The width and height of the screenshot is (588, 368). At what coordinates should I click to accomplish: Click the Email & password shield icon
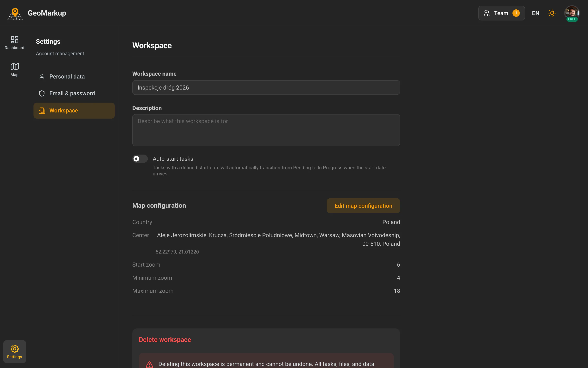[x=42, y=93]
